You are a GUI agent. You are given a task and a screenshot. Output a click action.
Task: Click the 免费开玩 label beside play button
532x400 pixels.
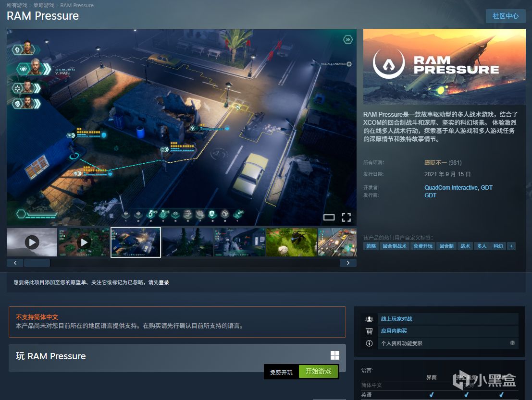pos(281,372)
